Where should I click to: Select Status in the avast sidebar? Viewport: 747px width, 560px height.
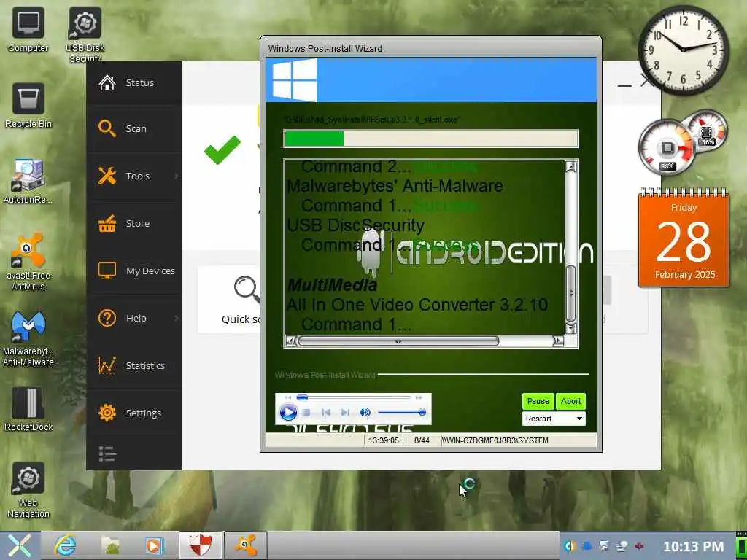click(x=134, y=82)
